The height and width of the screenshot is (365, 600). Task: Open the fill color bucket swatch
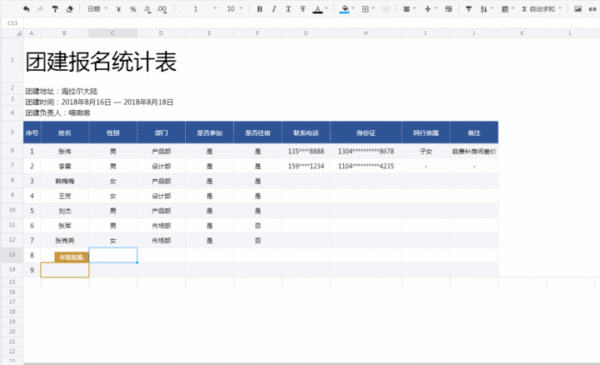pyautogui.click(x=344, y=9)
